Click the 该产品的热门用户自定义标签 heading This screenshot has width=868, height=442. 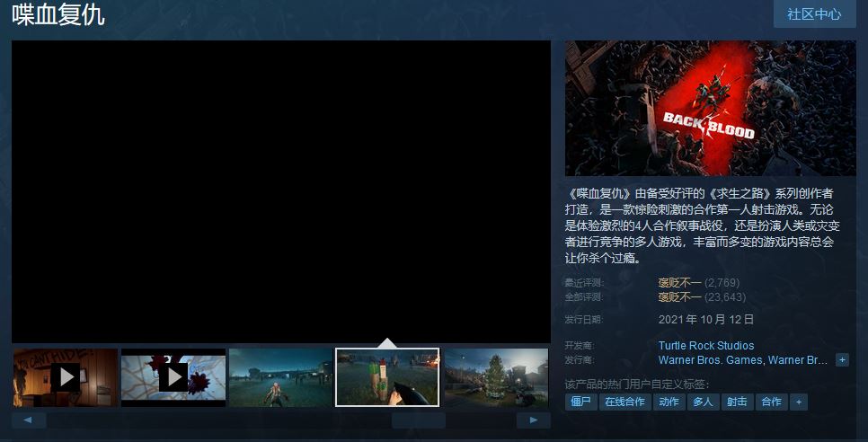tap(636, 385)
